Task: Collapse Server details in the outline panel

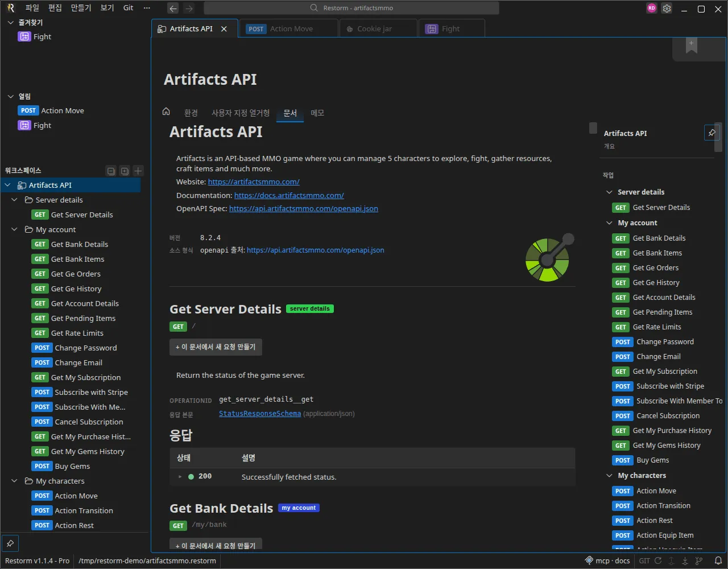Action: (x=610, y=192)
